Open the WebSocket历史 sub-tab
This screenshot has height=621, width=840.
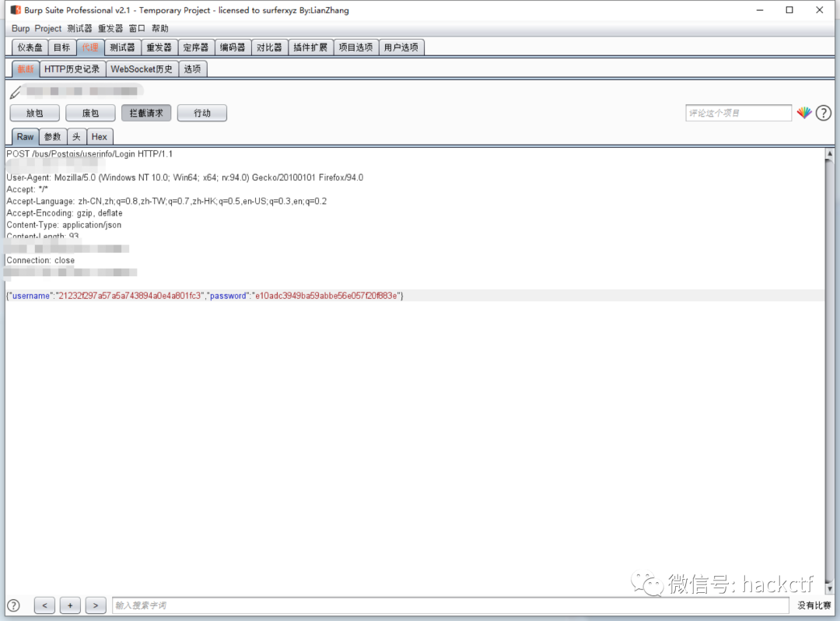pos(142,69)
